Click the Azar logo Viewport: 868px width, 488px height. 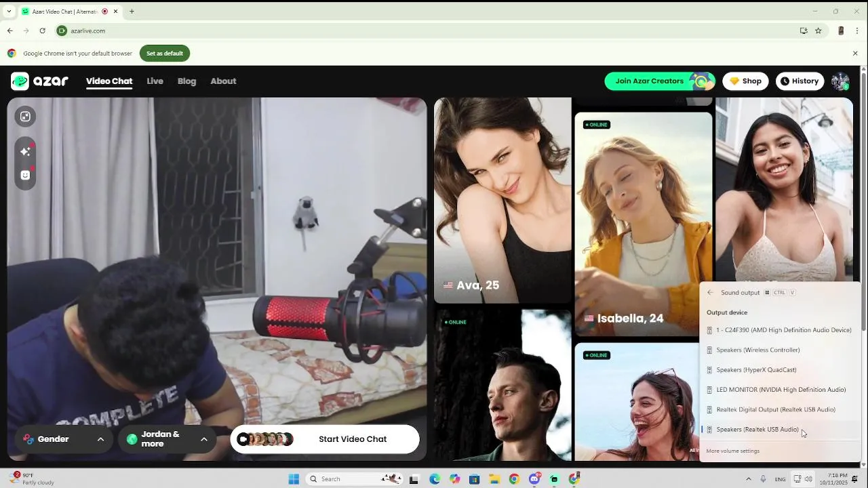(x=39, y=81)
